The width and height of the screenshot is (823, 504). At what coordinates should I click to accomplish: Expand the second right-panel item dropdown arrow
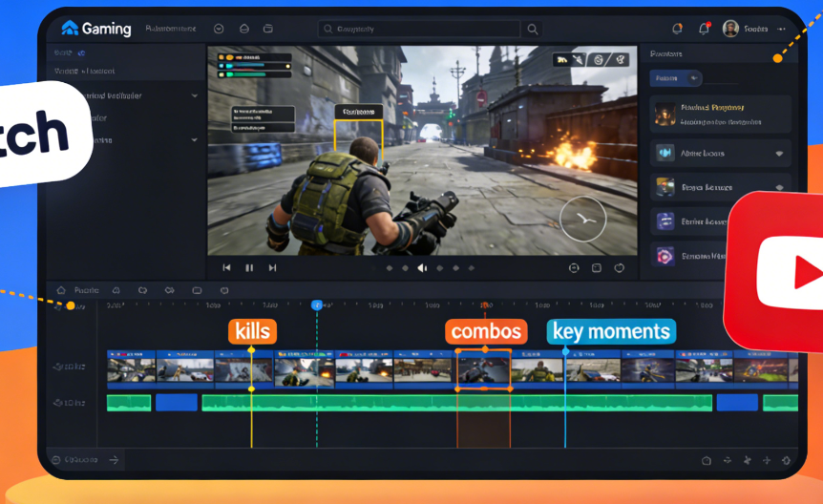pos(779,154)
